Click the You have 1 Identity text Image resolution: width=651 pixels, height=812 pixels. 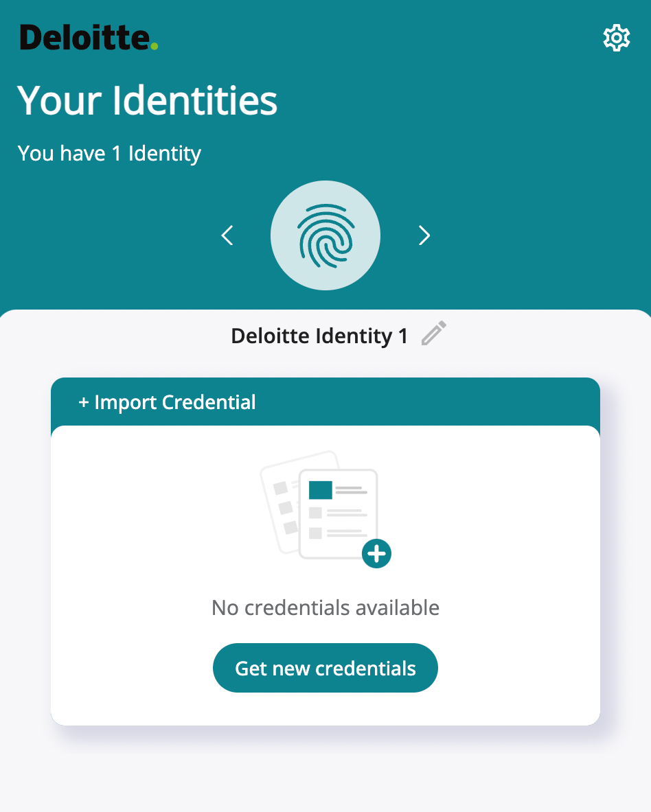[109, 154]
